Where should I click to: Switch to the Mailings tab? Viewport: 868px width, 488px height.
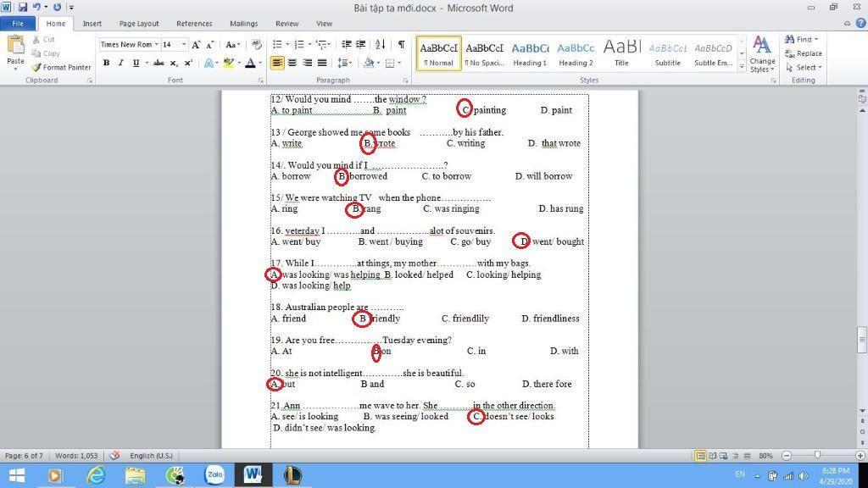[x=243, y=24]
